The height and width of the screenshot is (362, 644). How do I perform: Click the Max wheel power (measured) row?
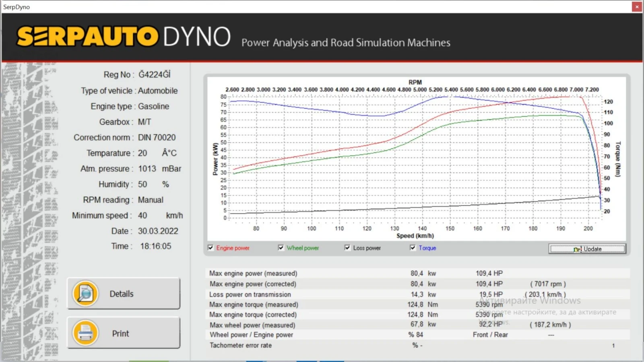point(417,325)
